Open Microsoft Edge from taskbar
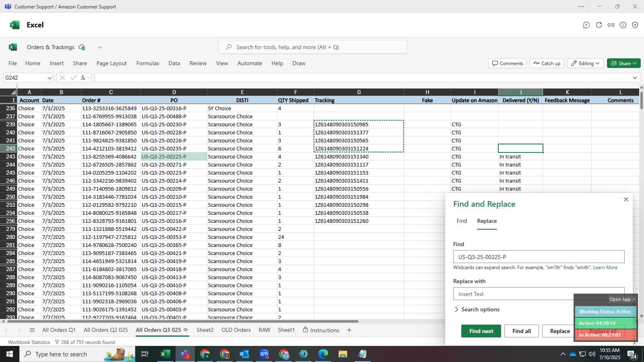 (323, 354)
